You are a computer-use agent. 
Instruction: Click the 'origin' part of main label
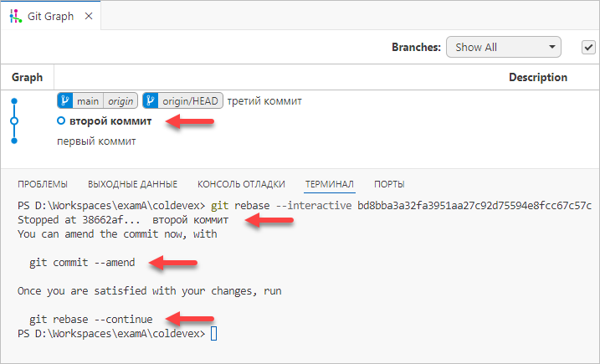coord(121,101)
